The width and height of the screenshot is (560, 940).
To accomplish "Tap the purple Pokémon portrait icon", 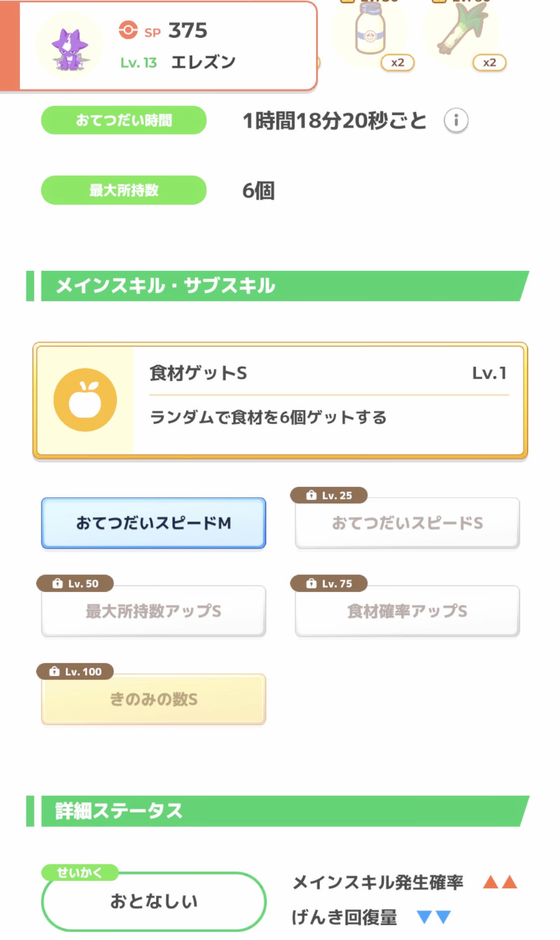I will [x=70, y=48].
